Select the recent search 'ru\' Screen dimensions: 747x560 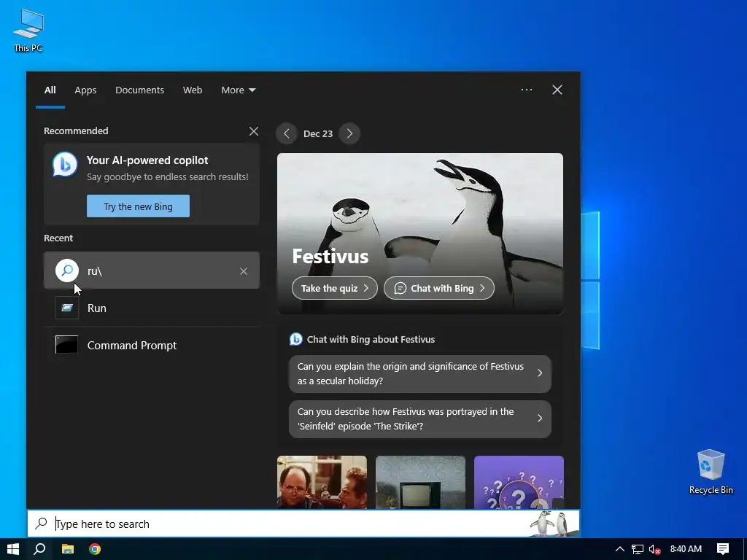pyautogui.click(x=152, y=271)
